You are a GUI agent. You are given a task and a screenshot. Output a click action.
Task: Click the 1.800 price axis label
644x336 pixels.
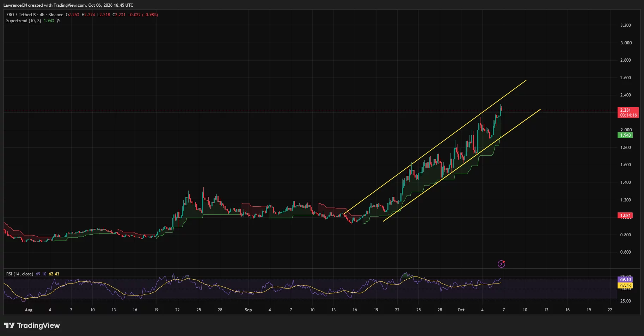pyautogui.click(x=626, y=148)
